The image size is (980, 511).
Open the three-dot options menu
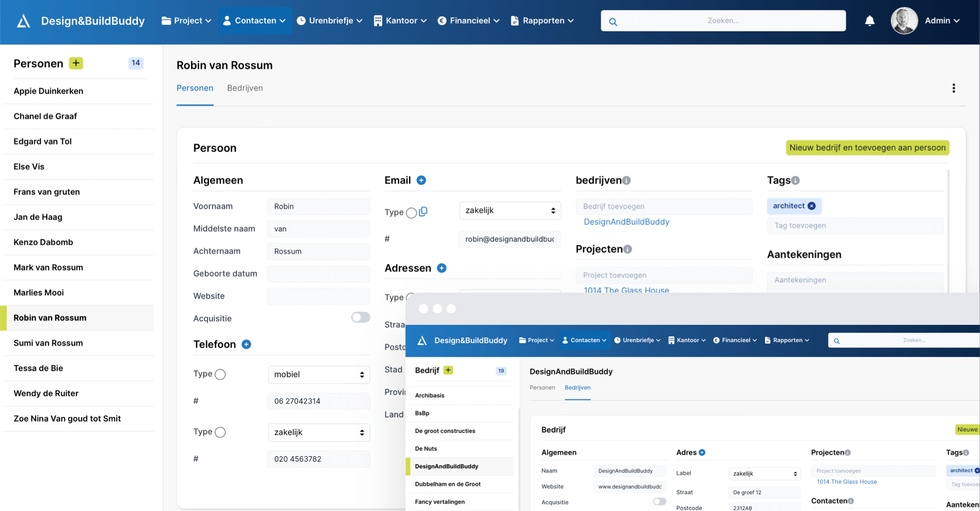tap(954, 88)
